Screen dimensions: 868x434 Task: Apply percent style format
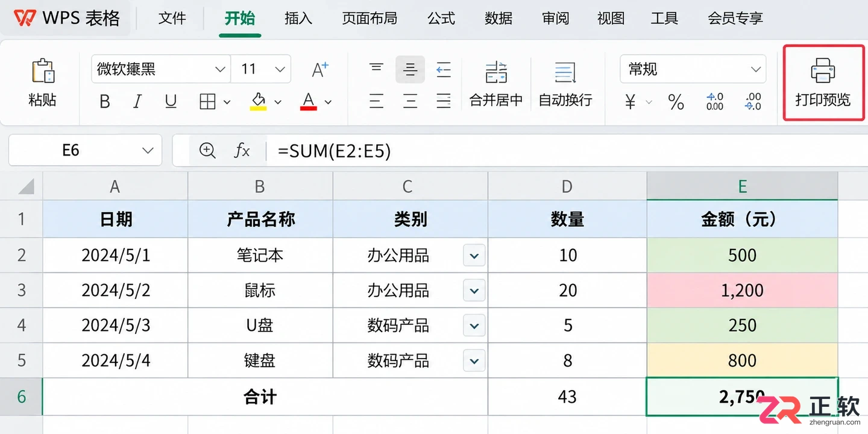click(x=676, y=102)
